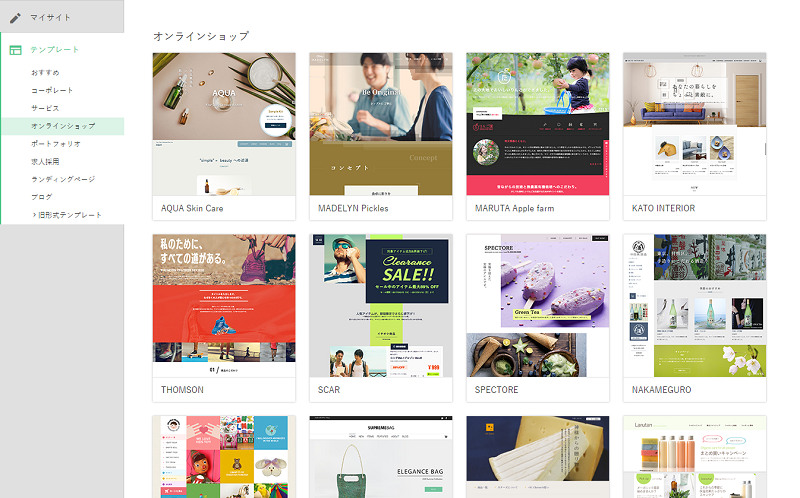The image size is (800, 498).
Task: Expand the 旧形式テンプレート item
Action: pos(67,215)
